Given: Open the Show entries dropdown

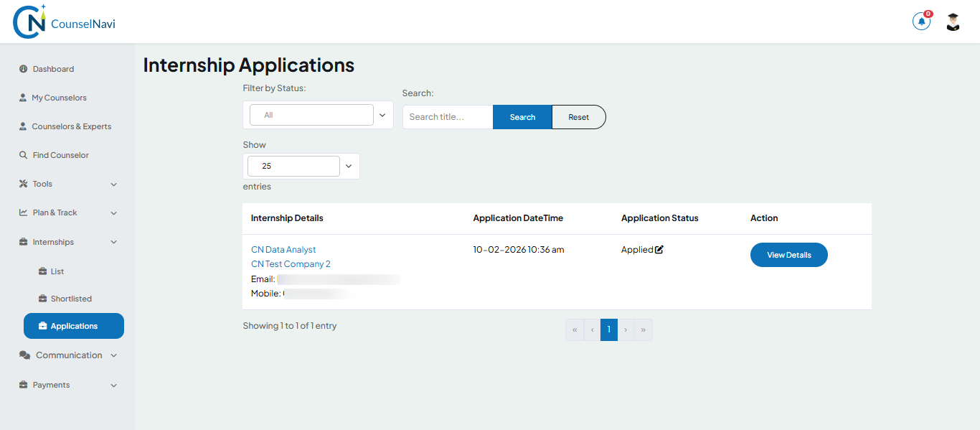Looking at the screenshot, I should click(x=301, y=166).
